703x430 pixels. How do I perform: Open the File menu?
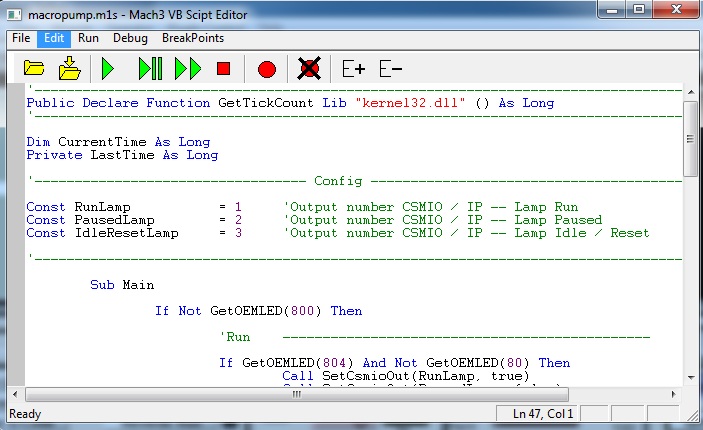tap(21, 38)
